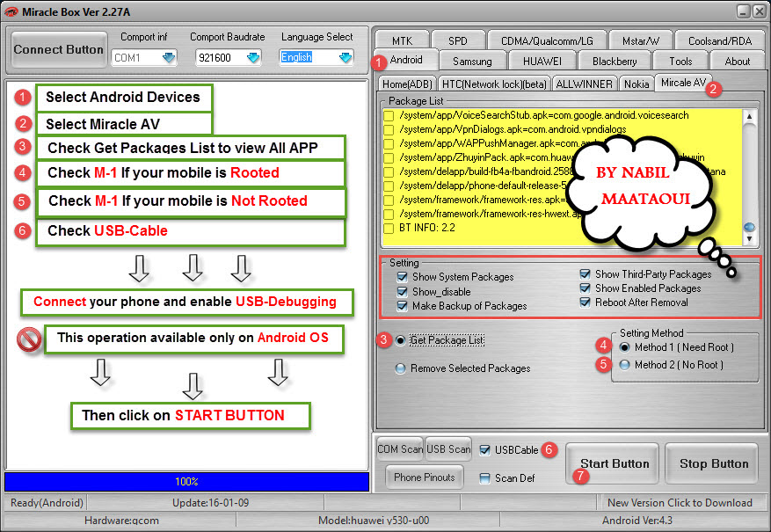Screen dimensions: 771x532
Task: Check the framework-res-hwext package checkbox
Action: click(389, 215)
